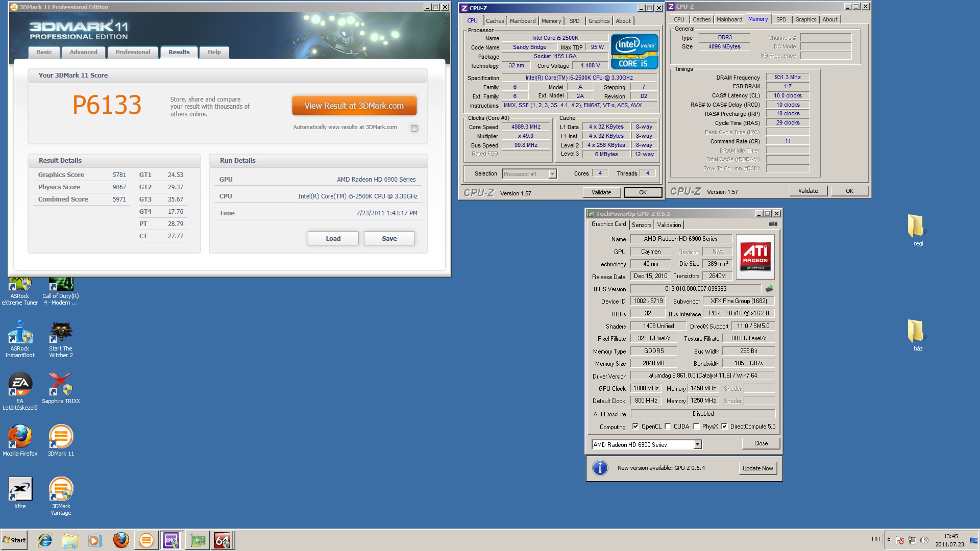The image size is (980, 551).
Task: Expand hidden system tray icons arrow
Action: coord(889,540)
